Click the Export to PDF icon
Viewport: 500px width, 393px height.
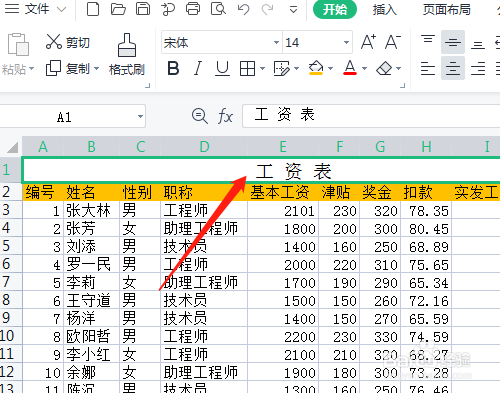[x=168, y=9]
